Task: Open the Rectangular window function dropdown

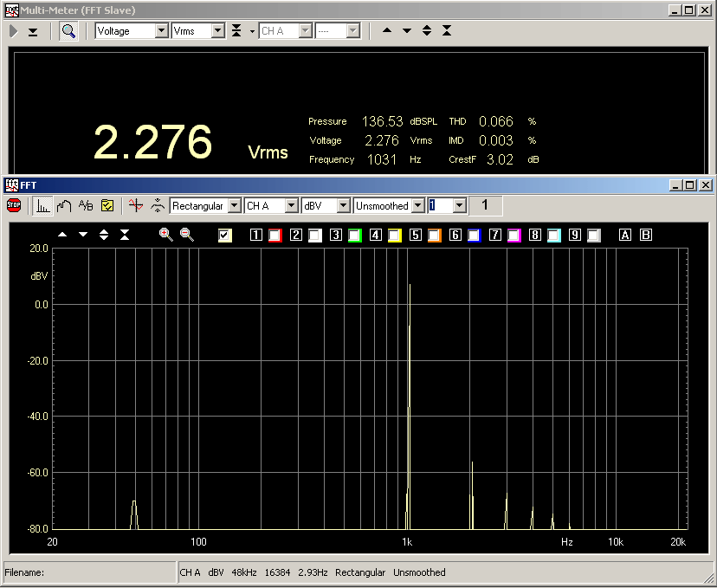Action: tap(233, 206)
